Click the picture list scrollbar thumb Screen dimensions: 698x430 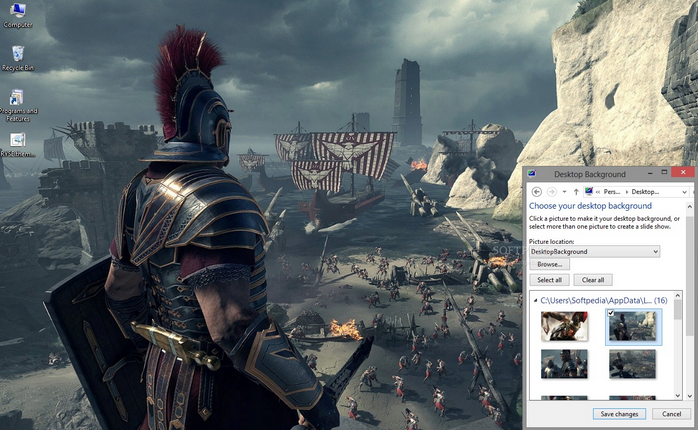[678, 309]
